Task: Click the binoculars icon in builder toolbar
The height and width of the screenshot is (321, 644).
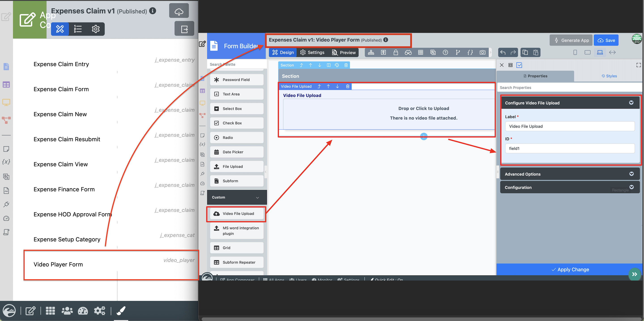Action: [x=408, y=53]
